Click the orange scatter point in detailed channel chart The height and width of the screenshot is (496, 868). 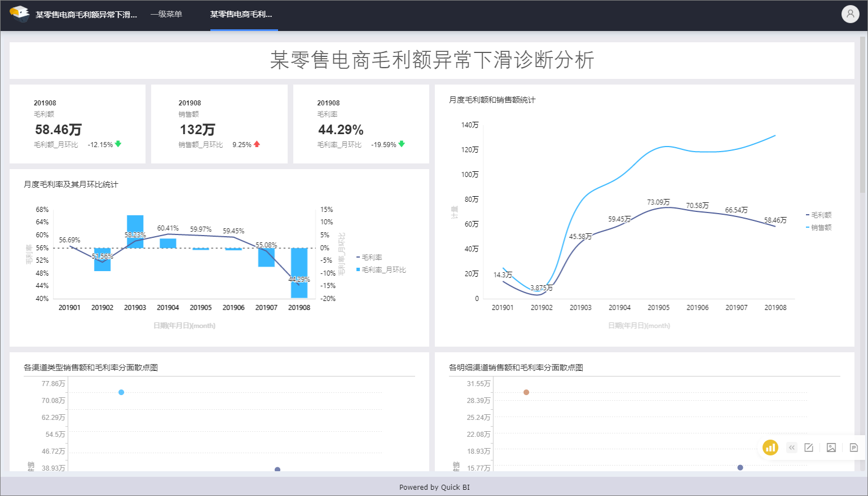coord(526,392)
